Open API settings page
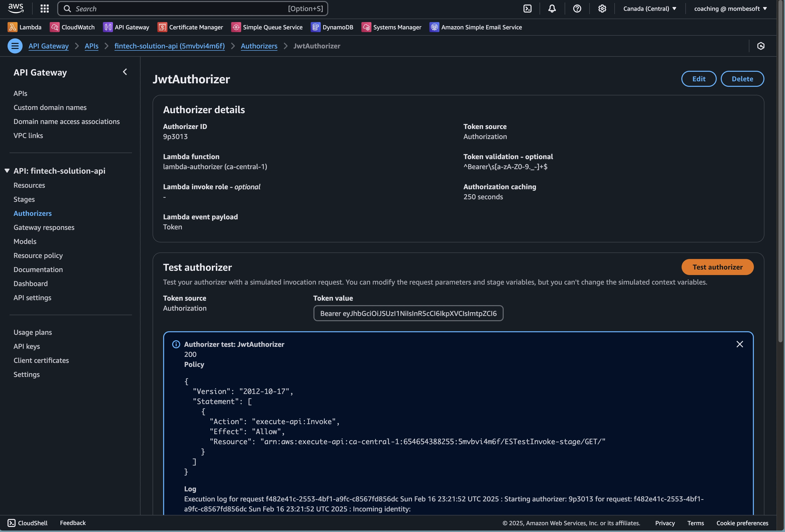Image resolution: width=785 pixels, height=532 pixels. click(x=32, y=298)
